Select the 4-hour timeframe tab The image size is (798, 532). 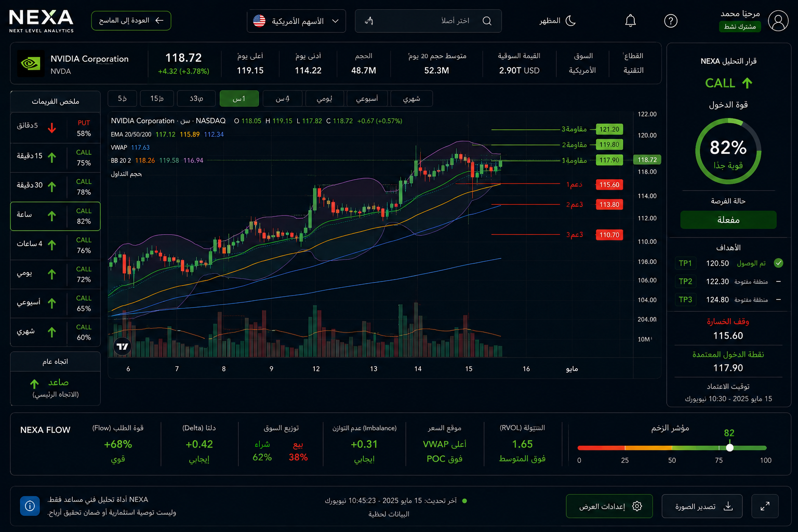[x=282, y=98]
